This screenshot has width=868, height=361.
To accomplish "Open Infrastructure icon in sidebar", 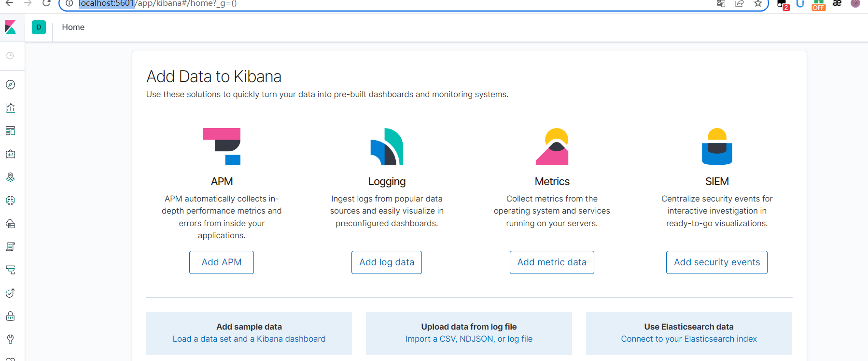I will coord(10,223).
